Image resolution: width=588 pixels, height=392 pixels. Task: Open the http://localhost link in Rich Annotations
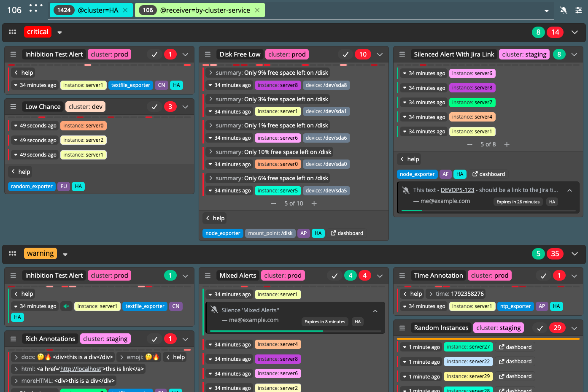click(81, 369)
